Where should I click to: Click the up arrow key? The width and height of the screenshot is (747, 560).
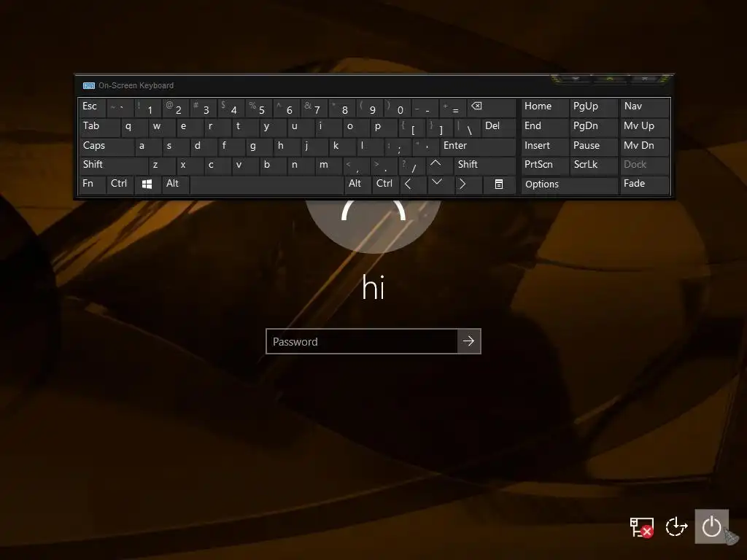click(436, 164)
